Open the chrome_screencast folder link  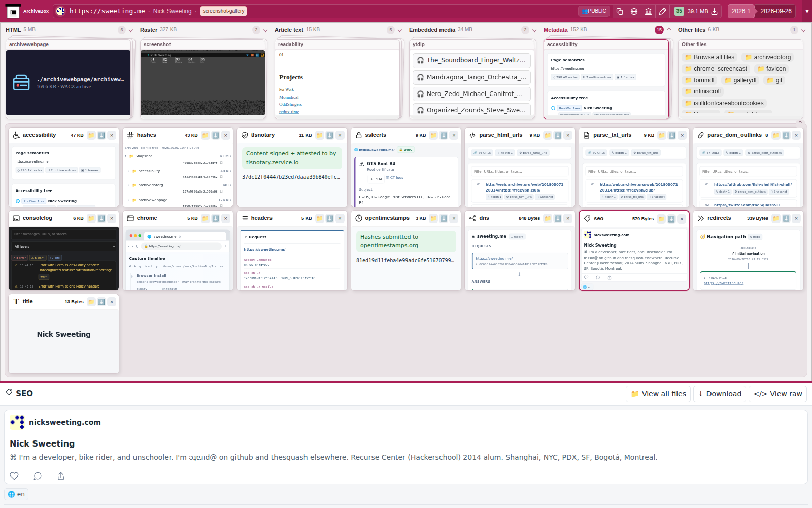click(x=716, y=69)
